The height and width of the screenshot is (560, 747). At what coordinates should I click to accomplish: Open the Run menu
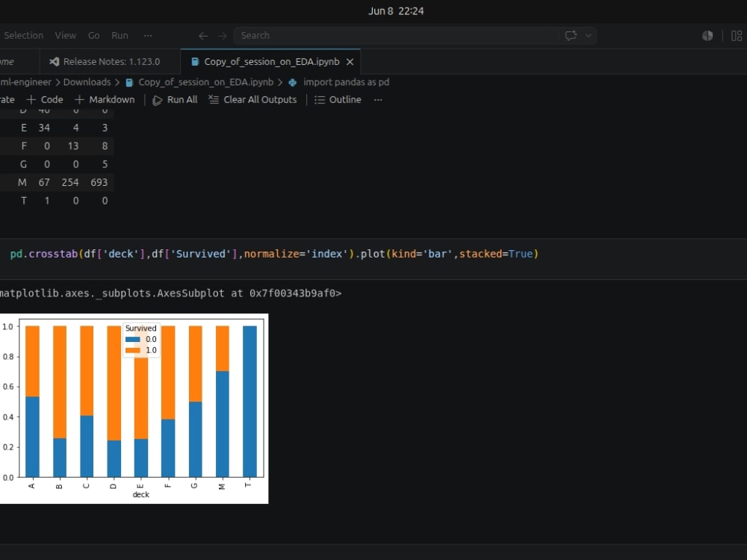tap(120, 36)
